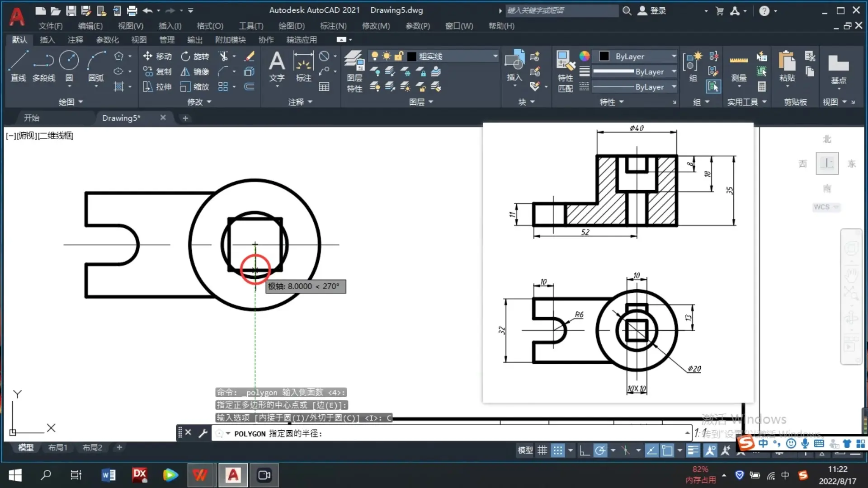Screen dimensions: 868x488
Task: Click the Save icon in quick access toolbar
Action: [x=71, y=10]
